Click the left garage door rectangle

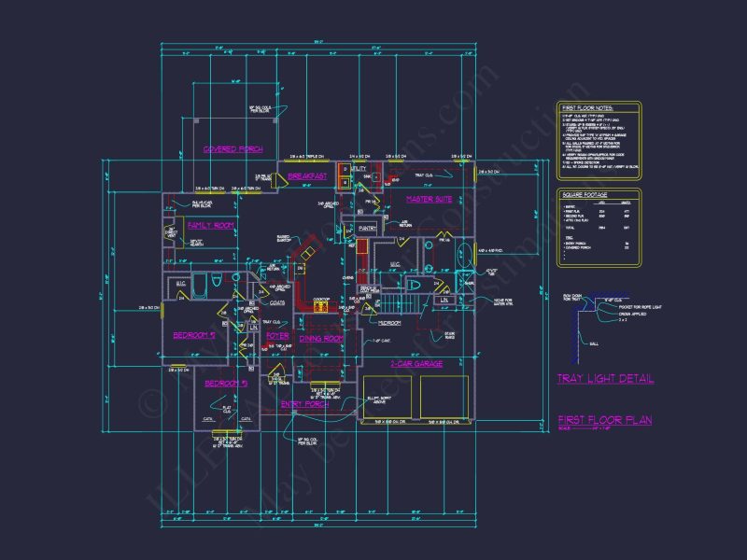point(387,398)
